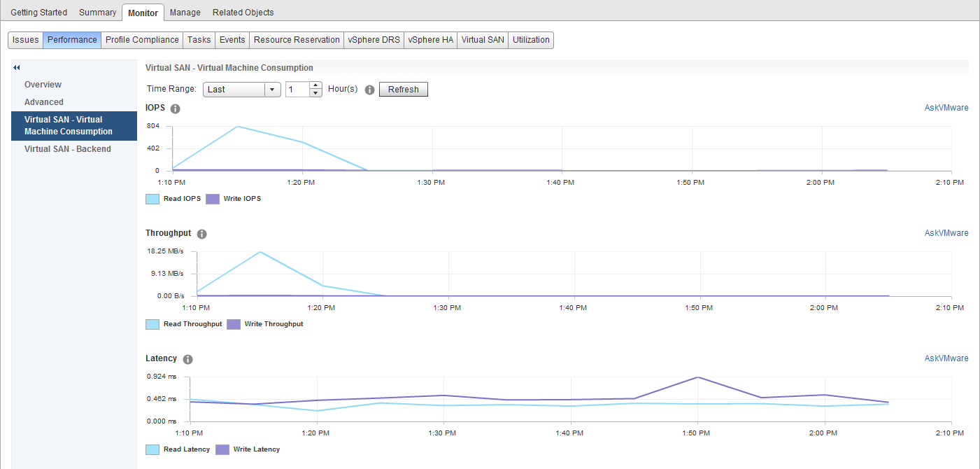
Task: Click the Write Latency legend color swatch
Action: click(222, 449)
